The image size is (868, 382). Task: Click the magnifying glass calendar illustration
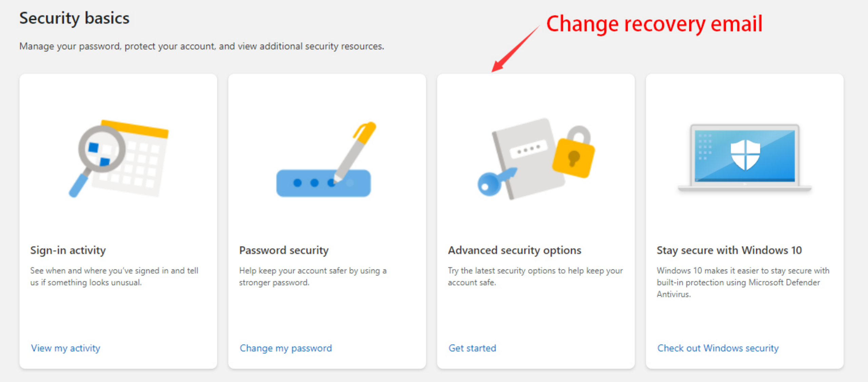[x=119, y=158]
